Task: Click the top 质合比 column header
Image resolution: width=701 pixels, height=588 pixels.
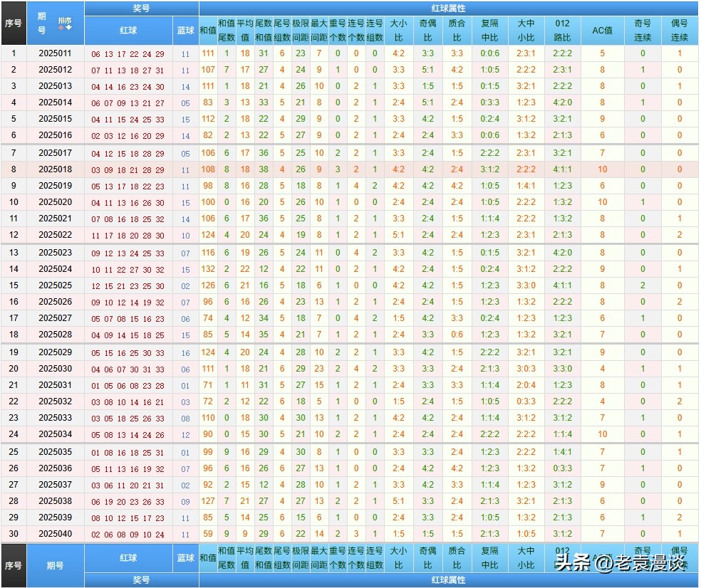Action: point(457,31)
